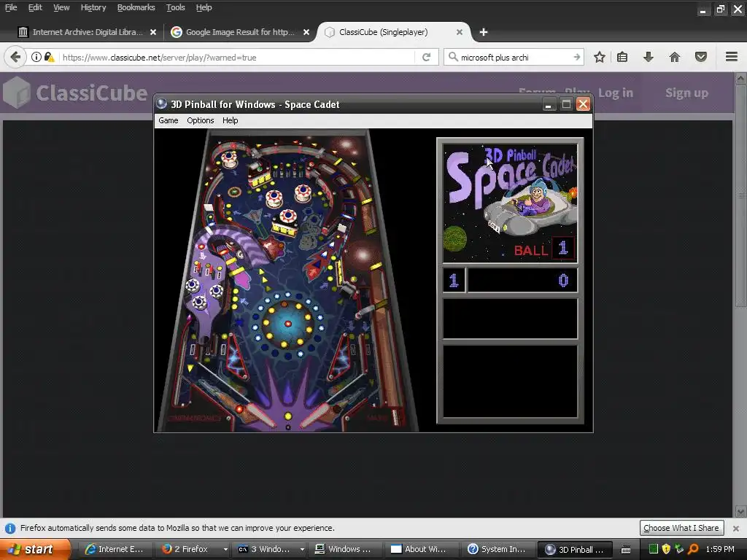Click the player score display showing 0
Viewport: 747px width, 560px height.
tap(522, 280)
